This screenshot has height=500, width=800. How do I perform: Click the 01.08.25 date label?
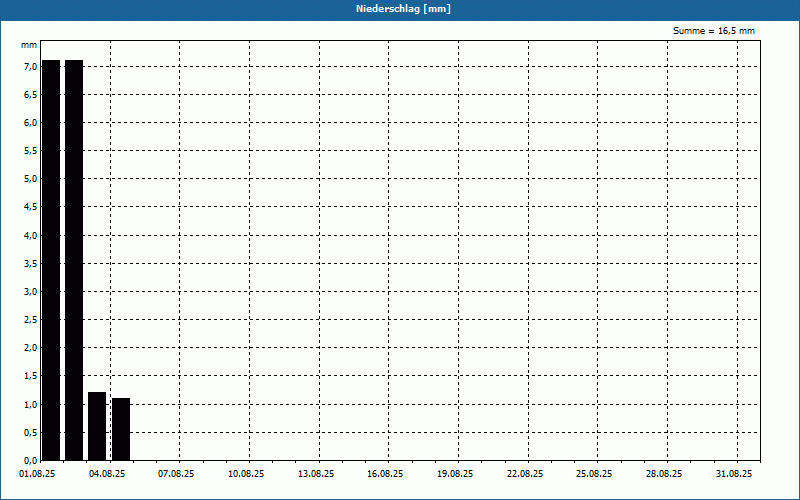pyautogui.click(x=37, y=474)
